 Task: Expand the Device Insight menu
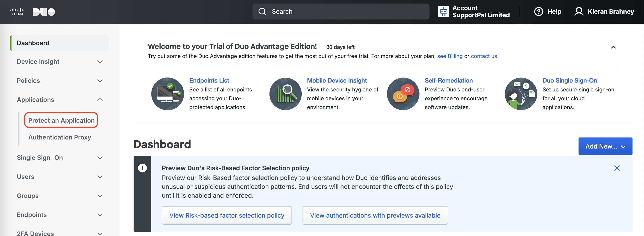tap(100, 62)
